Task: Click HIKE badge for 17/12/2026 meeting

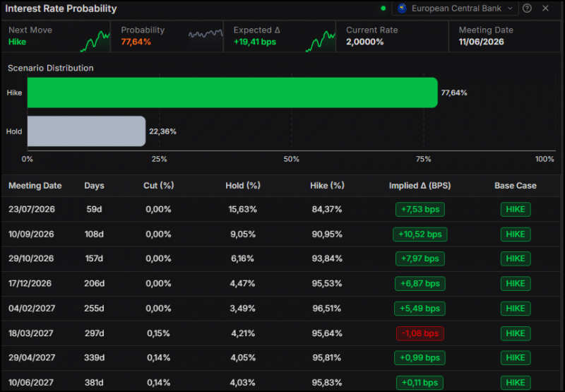Action: (x=516, y=283)
